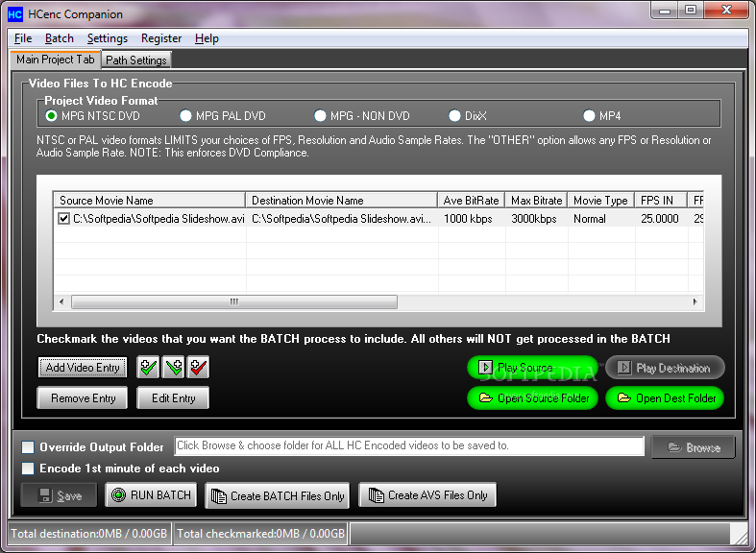The image size is (756, 553).
Task: Click the Total checkmarked status bar entry
Action: (260, 534)
